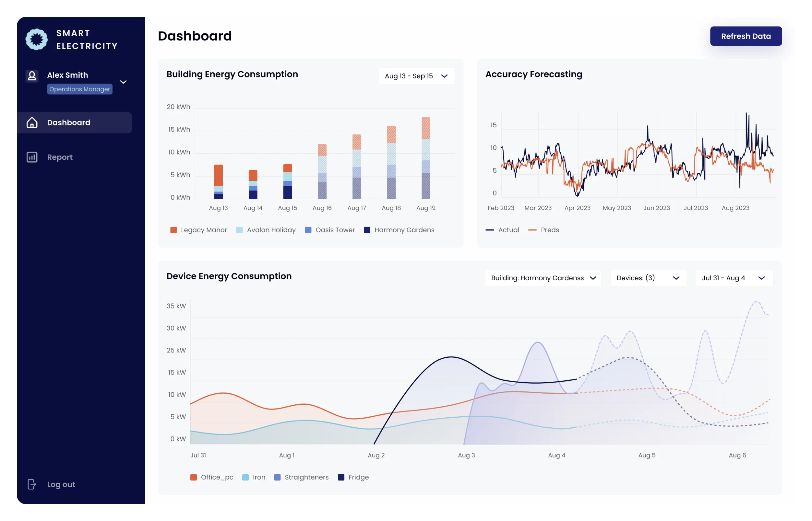Open the Aug 13 - Sep 15 date dropdown

(416, 76)
